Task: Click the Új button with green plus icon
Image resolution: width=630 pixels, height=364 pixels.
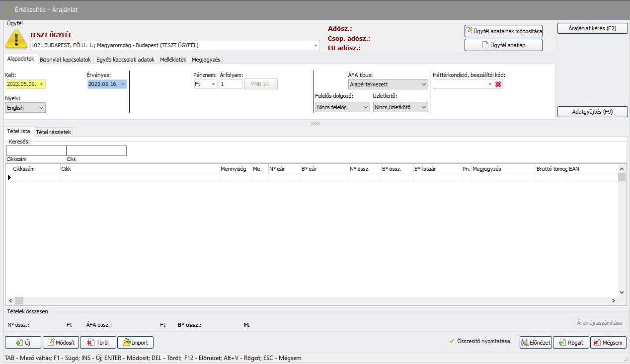Action: 23,343
